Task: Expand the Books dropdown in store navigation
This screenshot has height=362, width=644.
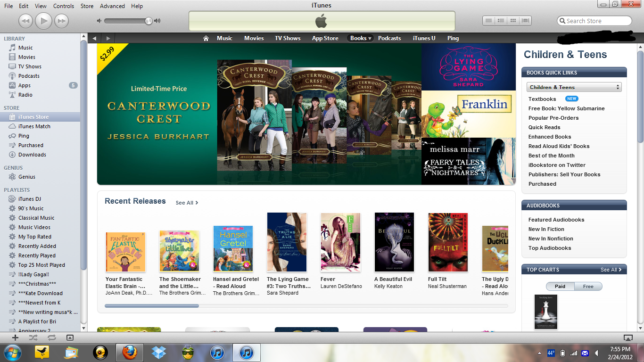Action: point(361,38)
